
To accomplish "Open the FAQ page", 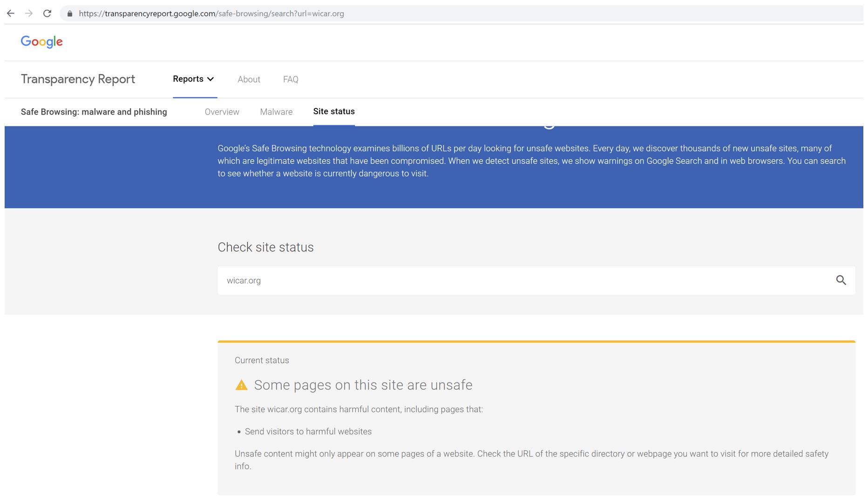I will pos(291,80).
